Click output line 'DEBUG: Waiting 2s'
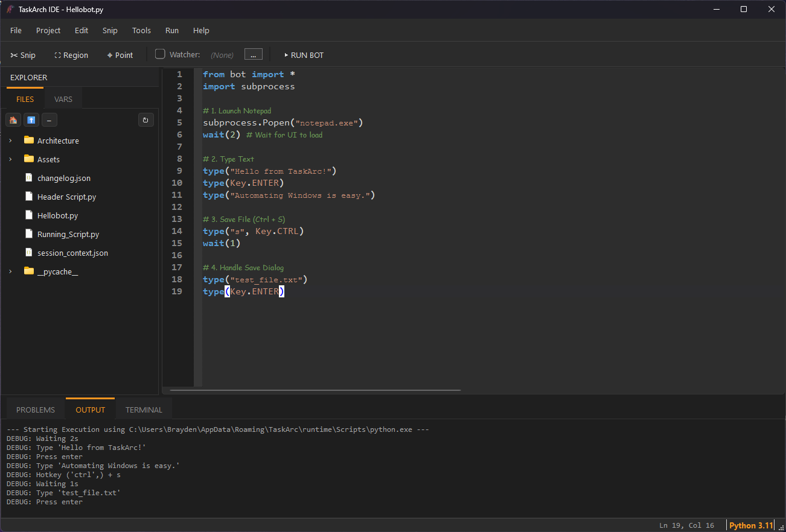This screenshot has width=786, height=532. (x=42, y=439)
